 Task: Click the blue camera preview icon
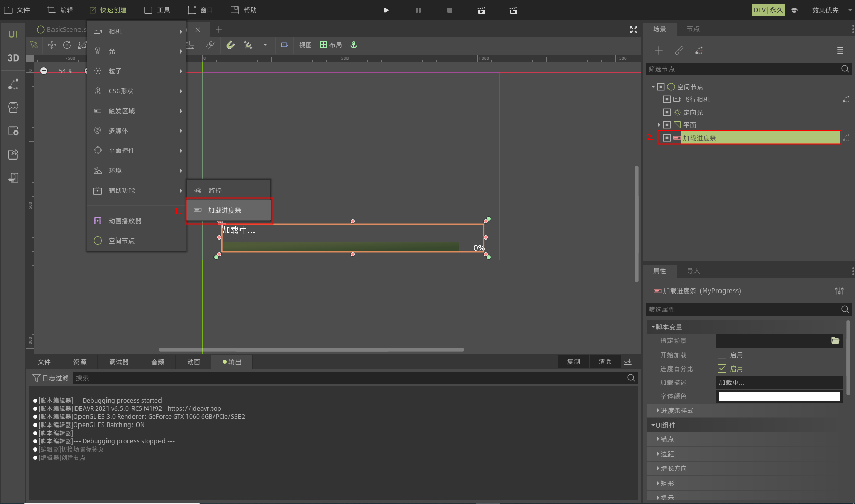click(x=285, y=45)
